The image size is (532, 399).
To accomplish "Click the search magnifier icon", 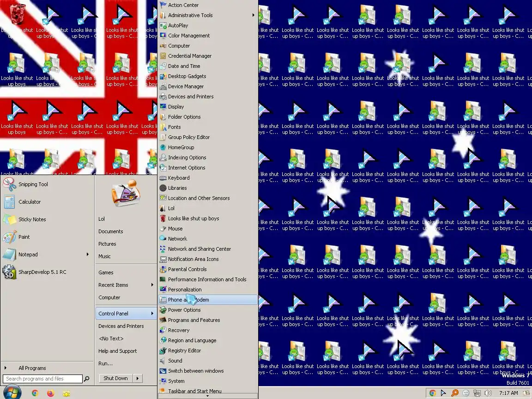I will click(86, 379).
